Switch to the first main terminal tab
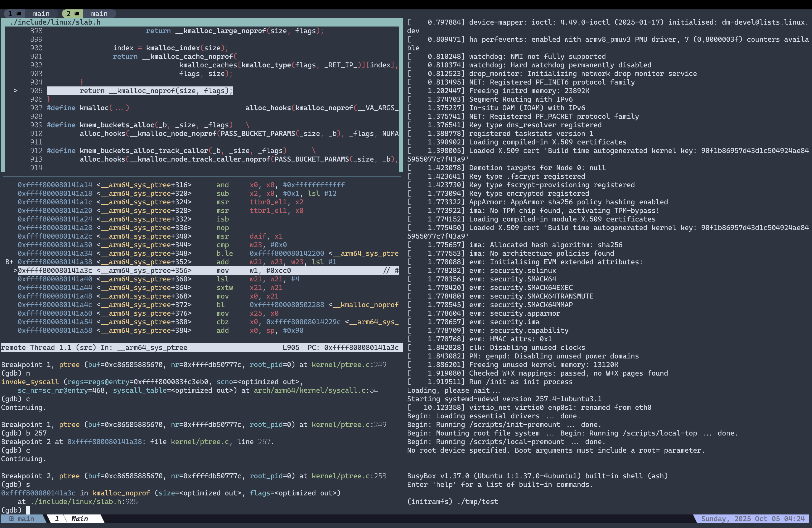This screenshot has width=812, height=528. tap(41, 14)
